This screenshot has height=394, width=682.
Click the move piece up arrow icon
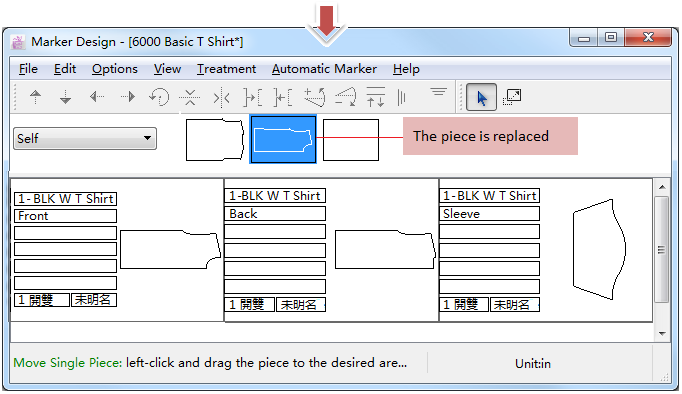click(x=36, y=97)
